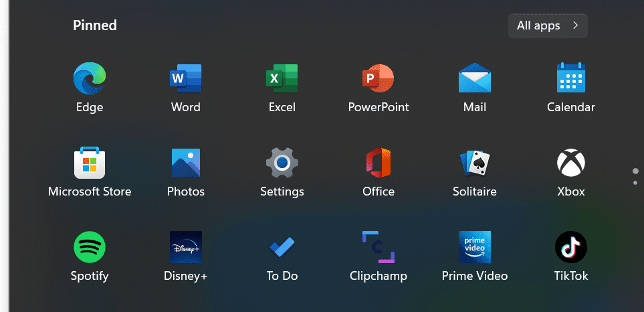Open the Spotify app icon

click(x=90, y=247)
